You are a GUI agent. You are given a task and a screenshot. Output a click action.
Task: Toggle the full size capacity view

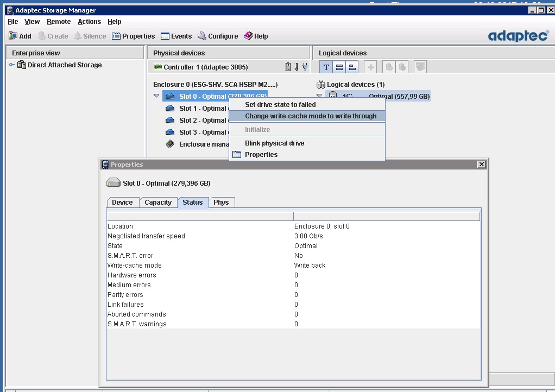(x=339, y=67)
